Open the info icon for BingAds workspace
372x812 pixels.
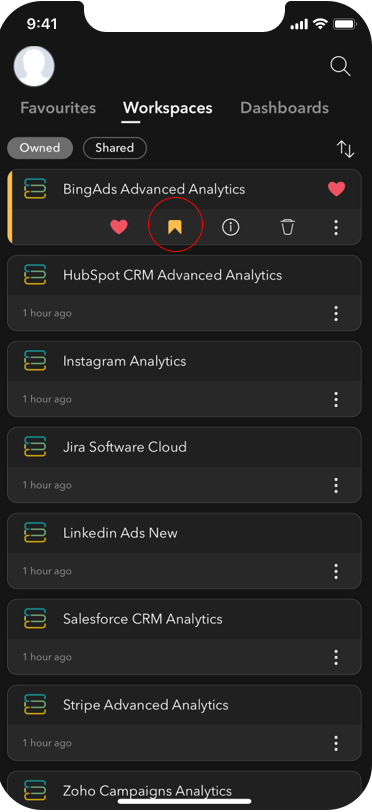(x=231, y=227)
